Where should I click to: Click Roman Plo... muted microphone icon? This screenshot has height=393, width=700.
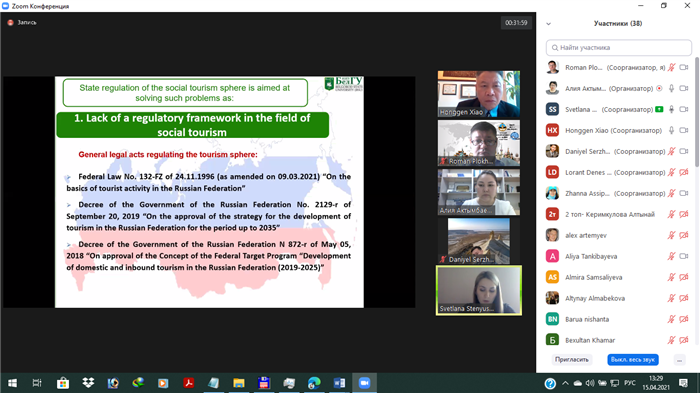click(x=671, y=67)
